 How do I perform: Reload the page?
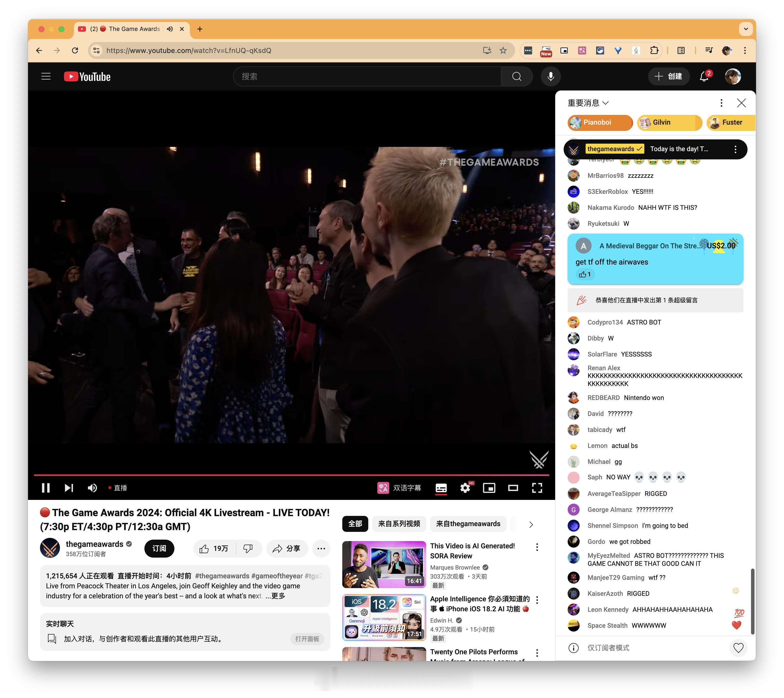[75, 51]
